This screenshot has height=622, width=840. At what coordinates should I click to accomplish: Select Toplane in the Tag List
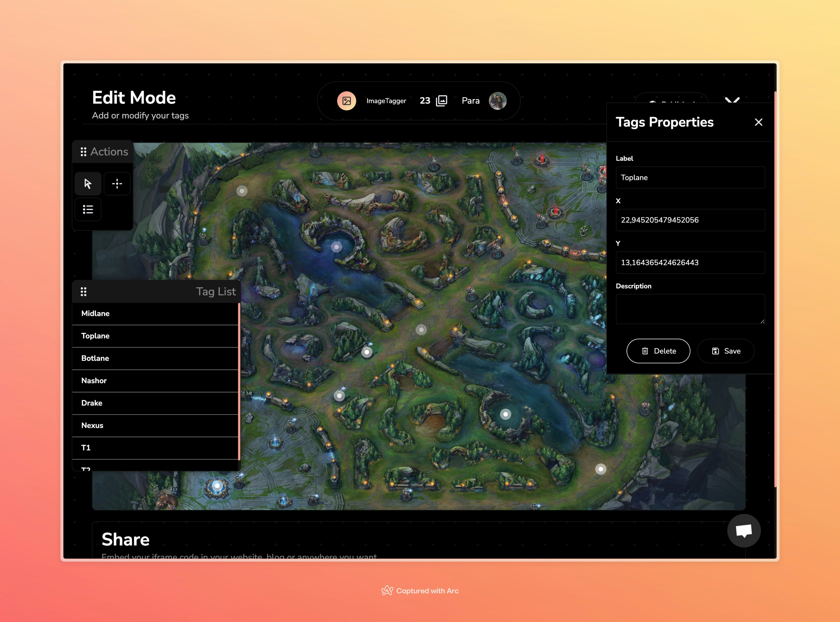tap(155, 336)
